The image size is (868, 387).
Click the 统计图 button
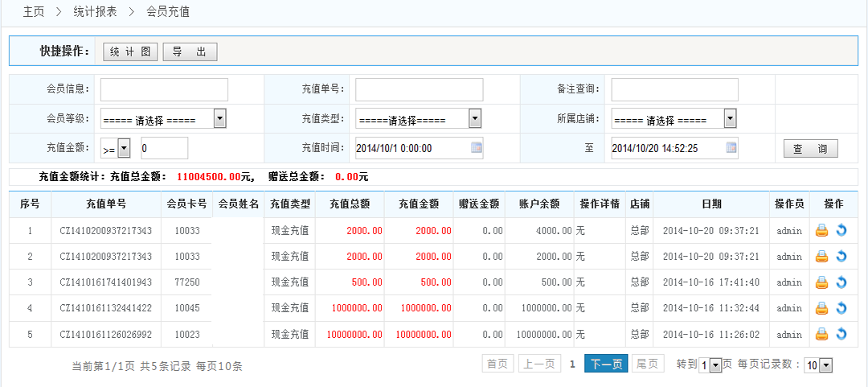point(130,51)
